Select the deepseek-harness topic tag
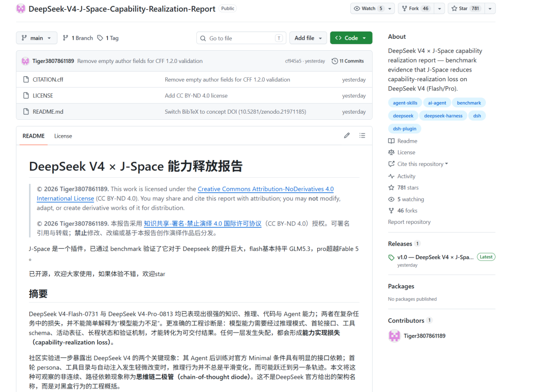This screenshot has height=392, width=549. click(443, 116)
